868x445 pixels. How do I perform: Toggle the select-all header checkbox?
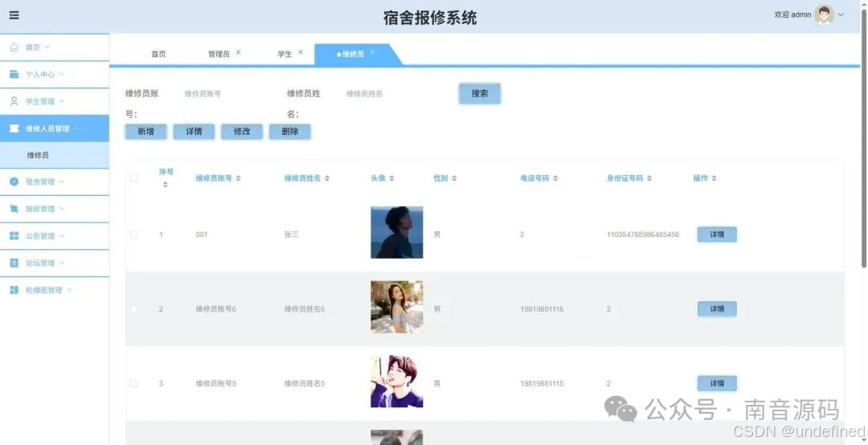click(x=134, y=178)
